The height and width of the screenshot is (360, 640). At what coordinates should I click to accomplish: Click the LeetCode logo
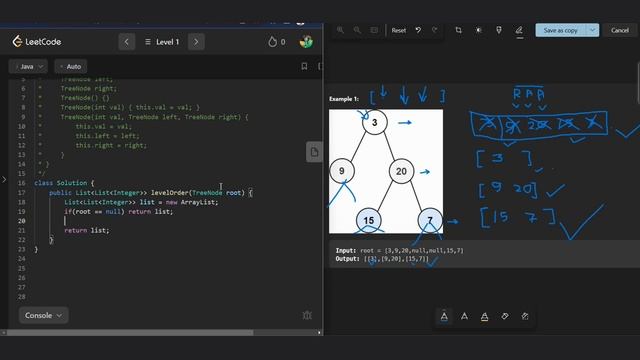pos(37,42)
